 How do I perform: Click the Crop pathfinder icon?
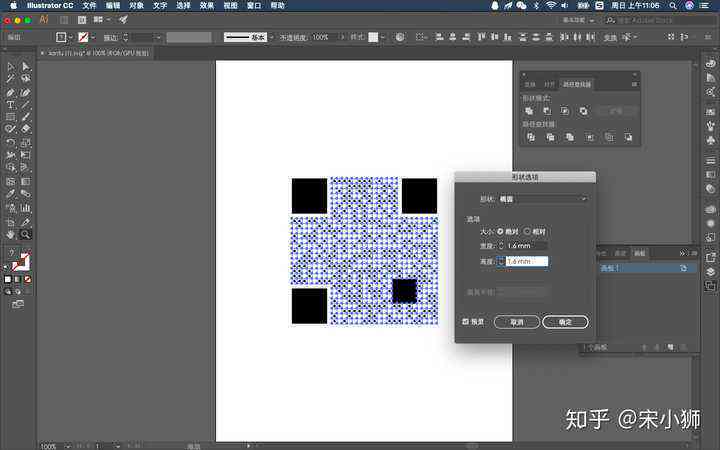coord(590,137)
